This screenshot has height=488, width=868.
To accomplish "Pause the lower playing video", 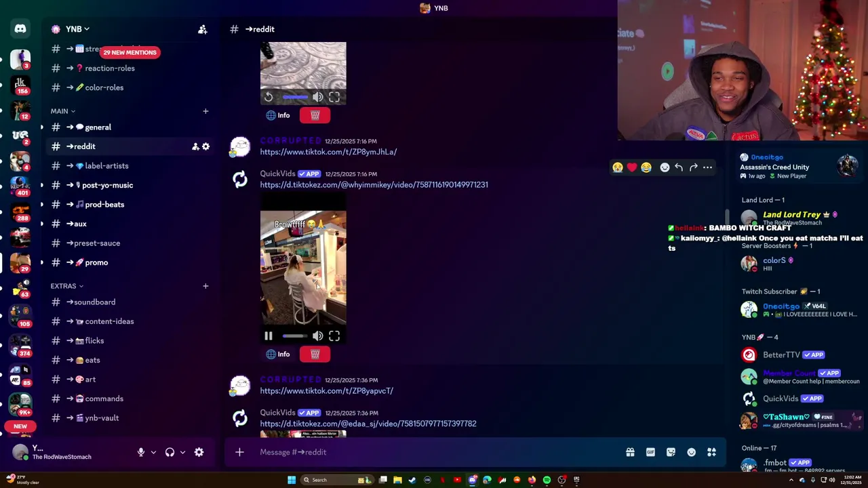I will tap(269, 336).
